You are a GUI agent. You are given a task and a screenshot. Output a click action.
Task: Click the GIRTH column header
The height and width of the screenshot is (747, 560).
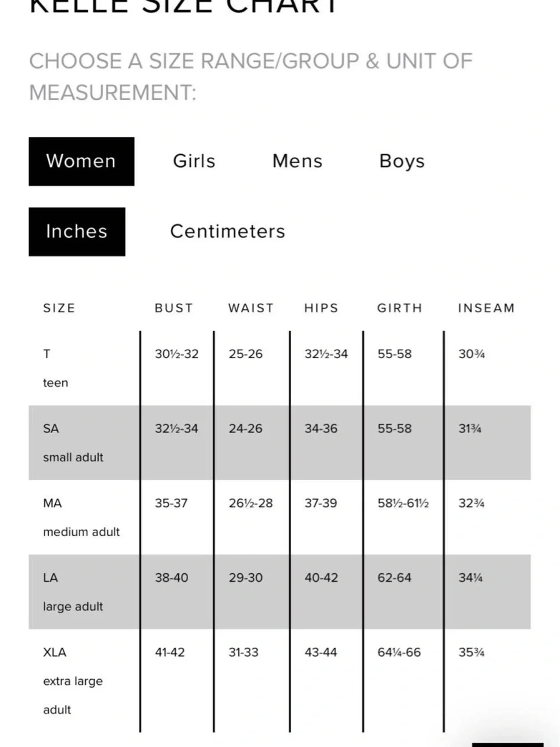pos(400,308)
